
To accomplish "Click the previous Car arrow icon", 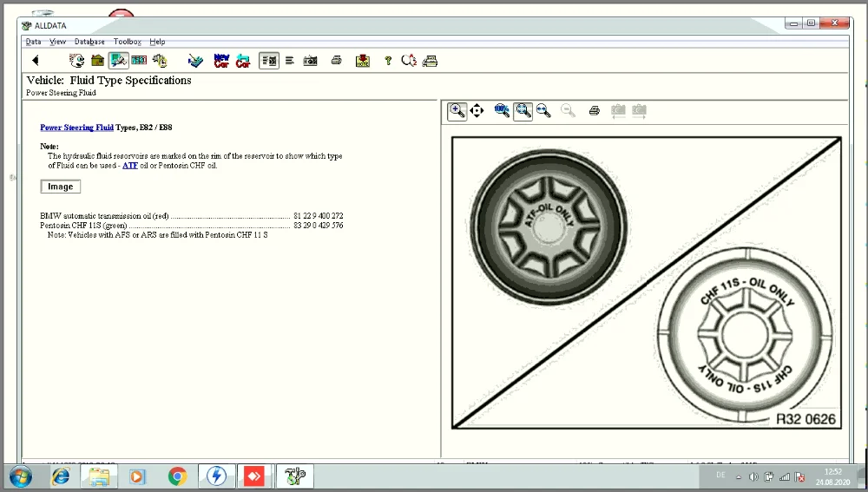I will click(243, 61).
